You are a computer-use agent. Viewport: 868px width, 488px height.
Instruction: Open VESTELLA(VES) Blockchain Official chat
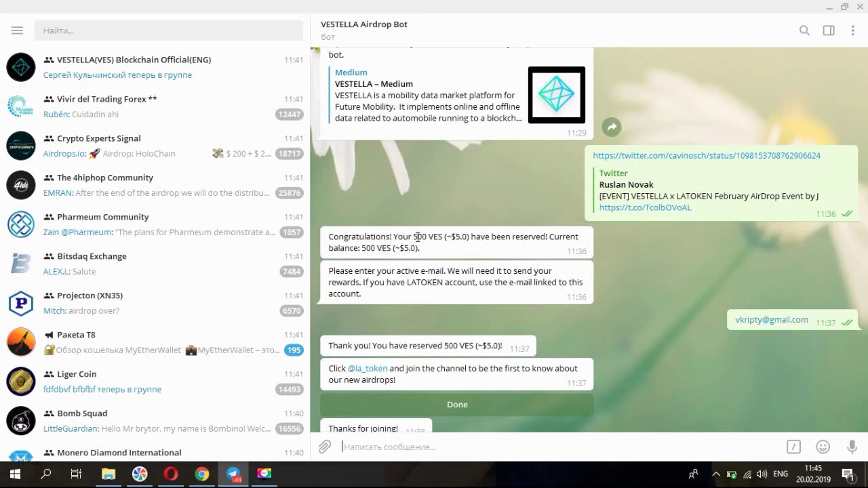coord(155,67)
